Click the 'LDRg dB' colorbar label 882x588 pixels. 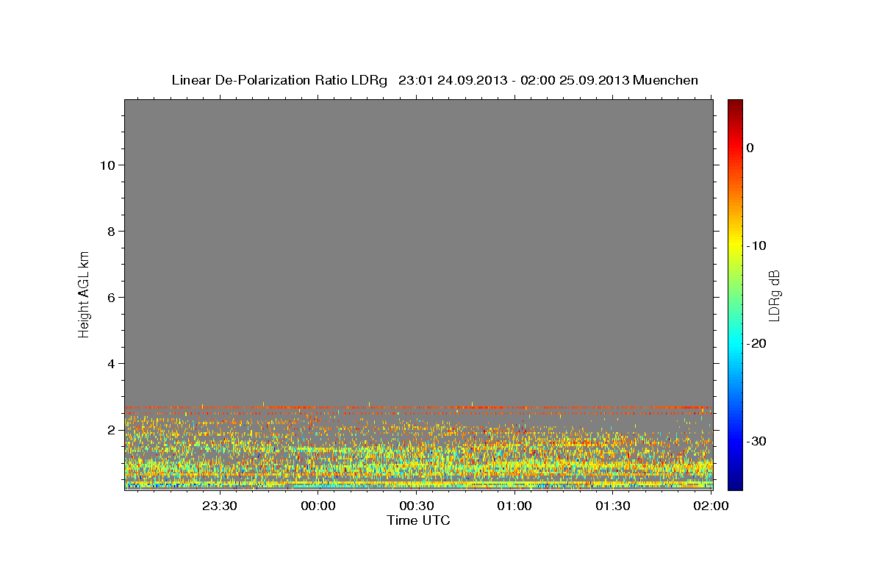[774, 295]
